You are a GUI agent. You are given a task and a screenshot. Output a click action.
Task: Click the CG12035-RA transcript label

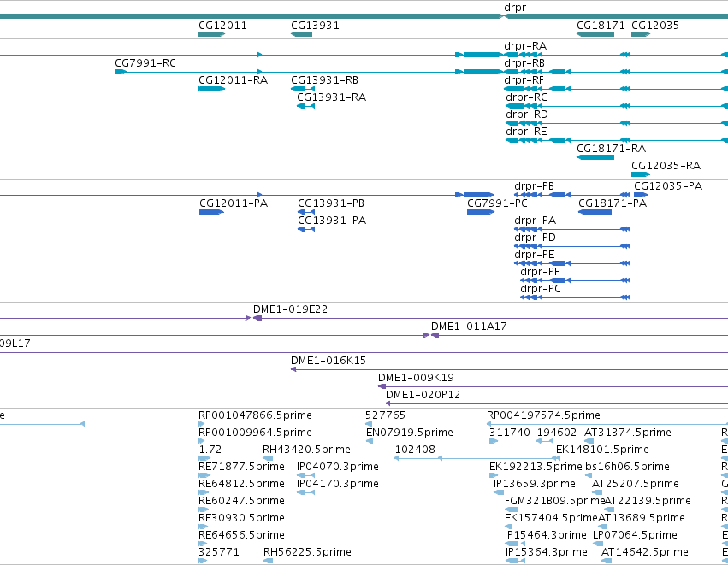(x=666, y=166)
